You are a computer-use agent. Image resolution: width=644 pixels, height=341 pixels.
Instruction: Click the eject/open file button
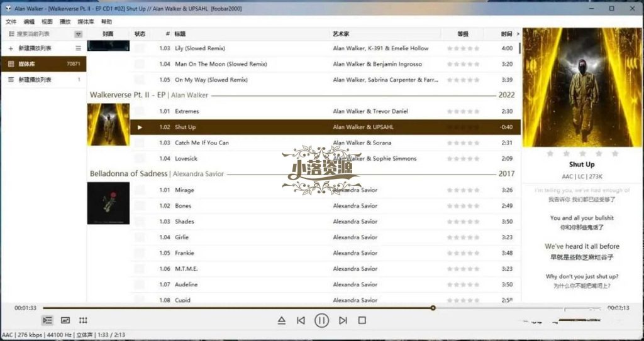[x=281, y=320]
